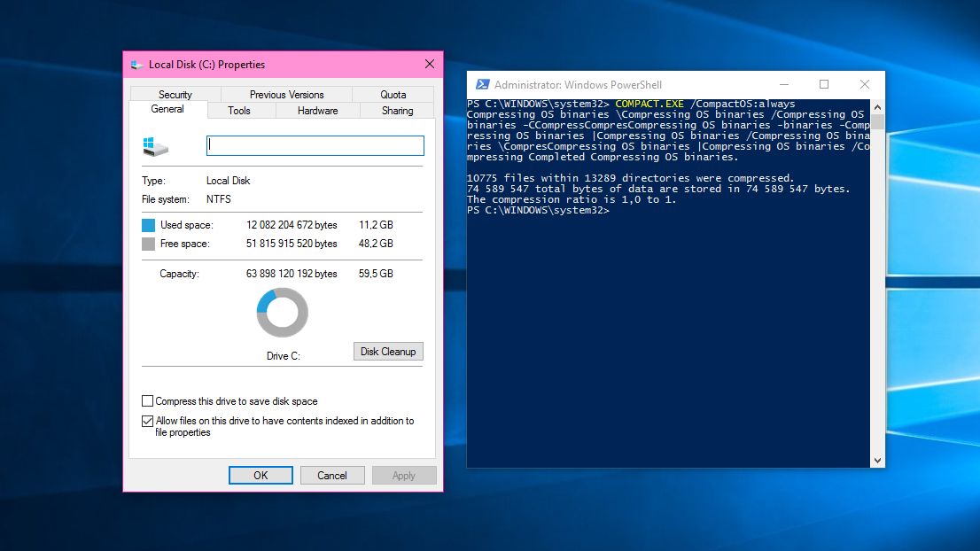This screenshot has height=551, width=980.
Task: Click 'The compression ratio is 1,0 to 1.' line
Action: pyautogui.click(x=572, y=199)
